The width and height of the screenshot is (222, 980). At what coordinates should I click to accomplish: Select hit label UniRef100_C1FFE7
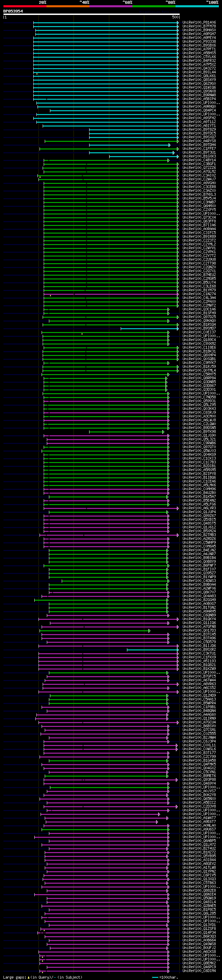click(199, 149)
